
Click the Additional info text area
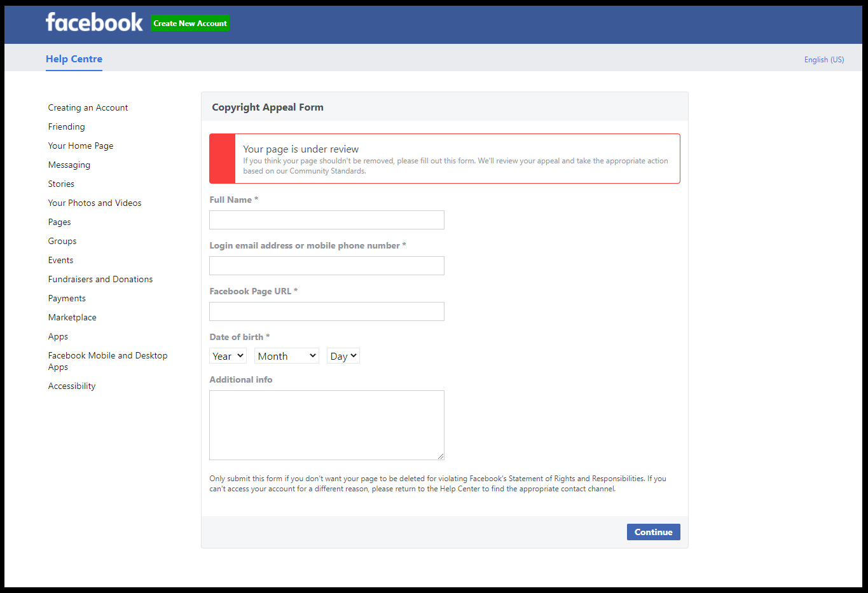point(326,425)
